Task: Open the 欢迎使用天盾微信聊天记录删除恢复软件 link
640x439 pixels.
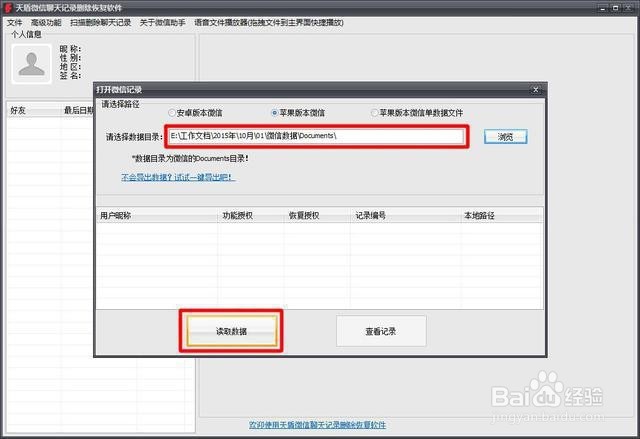Action: coord(317,425)
